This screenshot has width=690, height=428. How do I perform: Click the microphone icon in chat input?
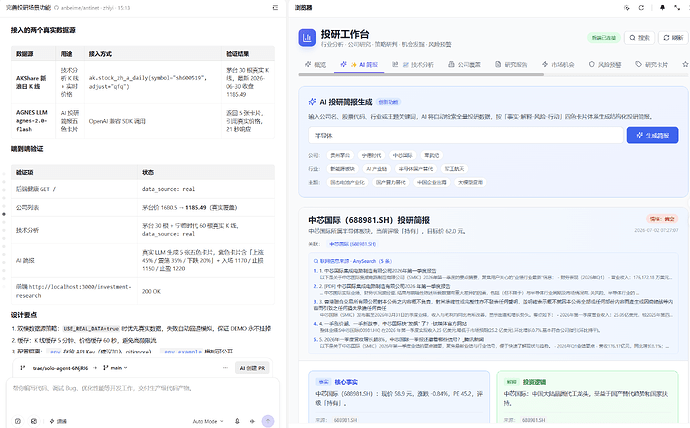[237, 421]
